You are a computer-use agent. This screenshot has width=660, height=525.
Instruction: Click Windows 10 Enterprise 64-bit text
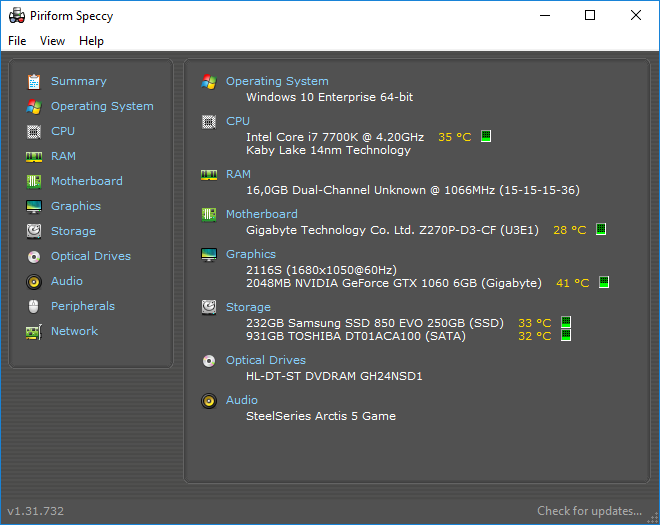[x=330, y=97]
